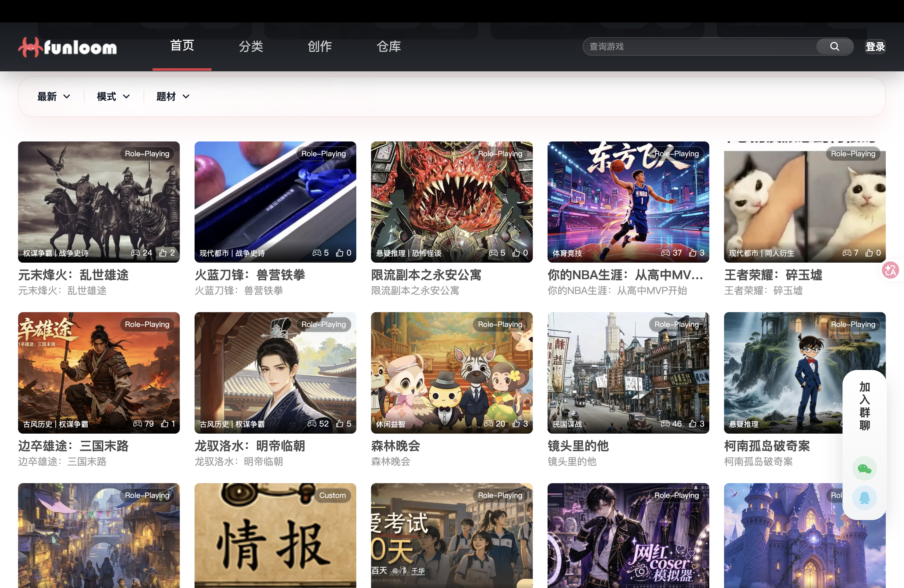Click the pink translate floating icon
Screen dimensions: 904x588
coord(891,270)
